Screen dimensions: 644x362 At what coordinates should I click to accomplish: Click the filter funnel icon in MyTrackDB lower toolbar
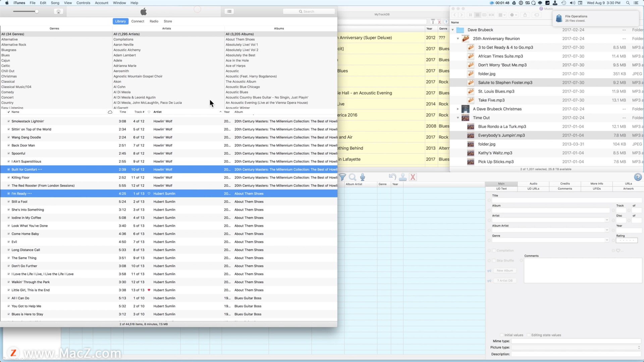coord(342,177)
